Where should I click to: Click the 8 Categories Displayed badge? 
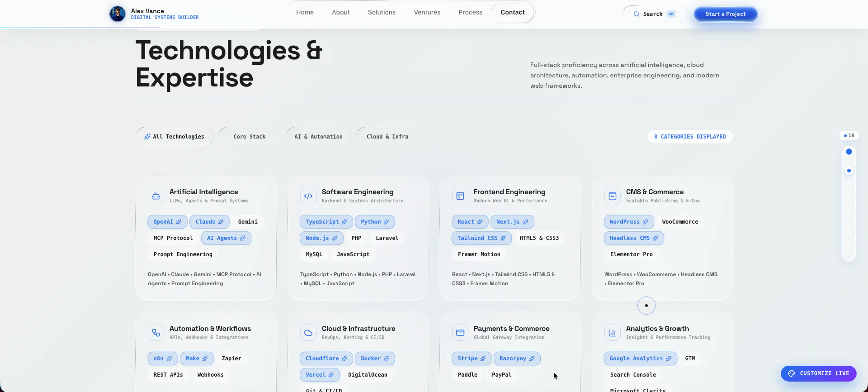690,137
